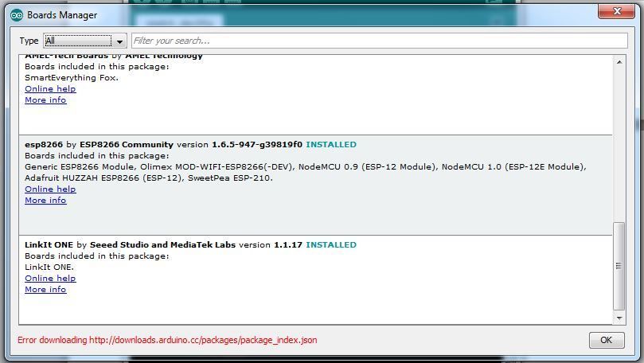Open Online help for the LinkIt ONE package

tap(50, 278)
